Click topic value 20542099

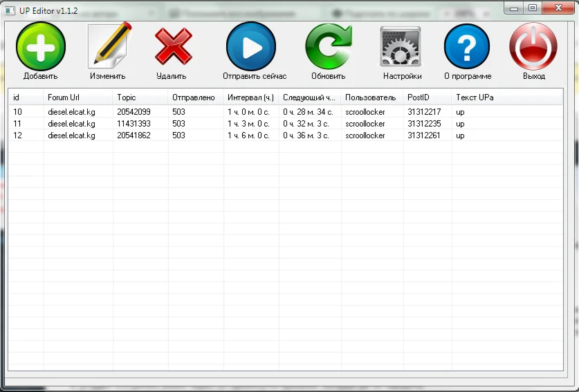[134, 112]
